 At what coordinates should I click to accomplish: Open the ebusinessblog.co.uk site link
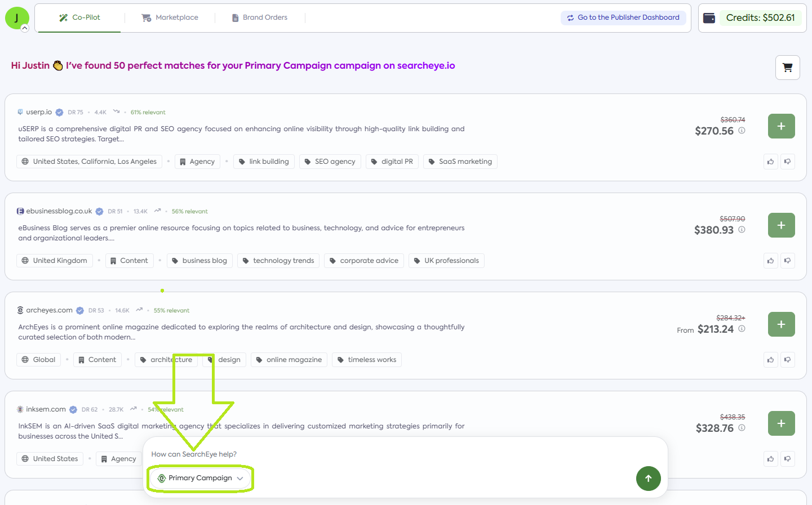[x=59, y=211]
